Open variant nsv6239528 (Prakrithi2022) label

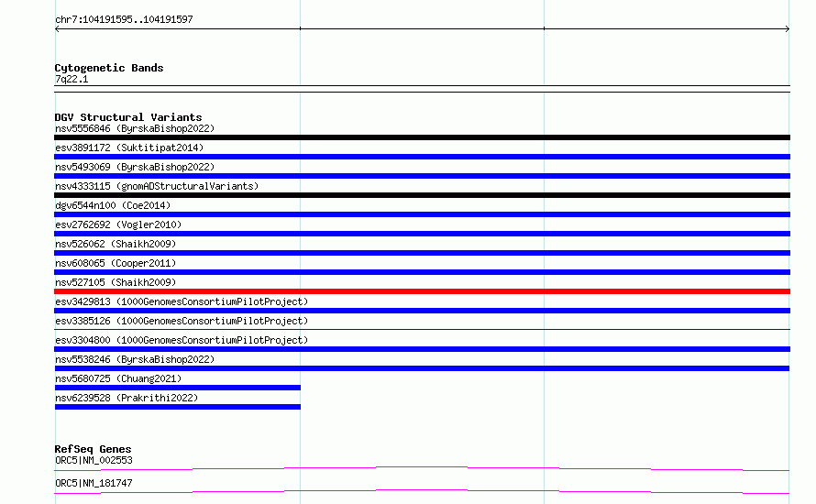point(127,398)
